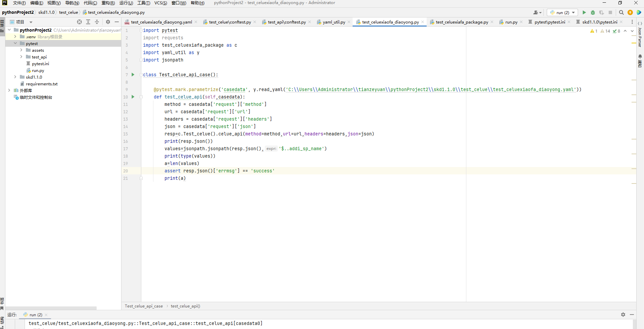Image resolution: width=644 pixels, height=329 pixels.
Task: Open the 帮助(H) menu
Action: [198, 3]
